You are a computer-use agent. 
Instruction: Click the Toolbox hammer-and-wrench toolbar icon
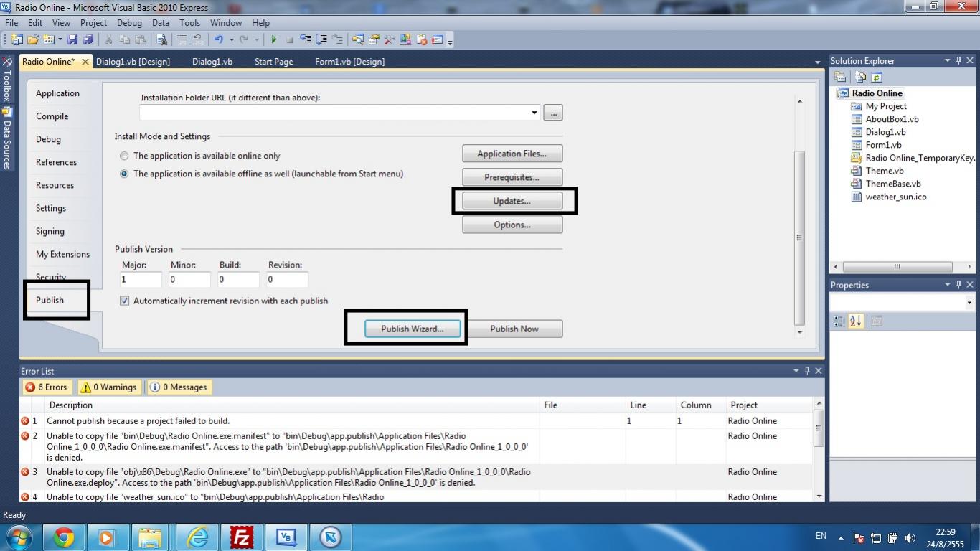click(x=389, y=39)
